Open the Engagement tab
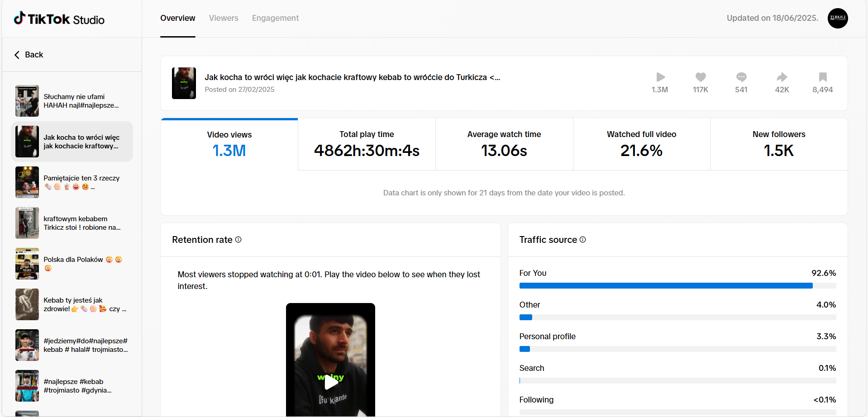 [275, 18]
